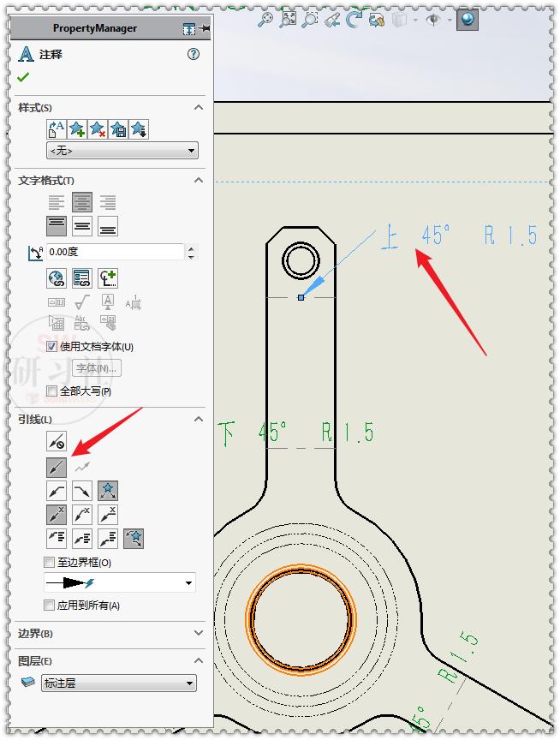This screenshot has height=740, width=560.
Task: Check the 应用到所有 option
Action: coord(49,605)
